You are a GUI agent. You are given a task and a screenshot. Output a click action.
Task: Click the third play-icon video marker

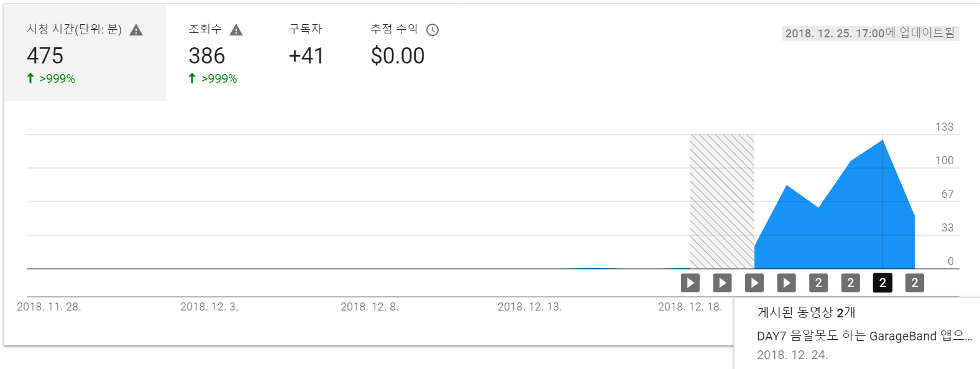point(754,283)
